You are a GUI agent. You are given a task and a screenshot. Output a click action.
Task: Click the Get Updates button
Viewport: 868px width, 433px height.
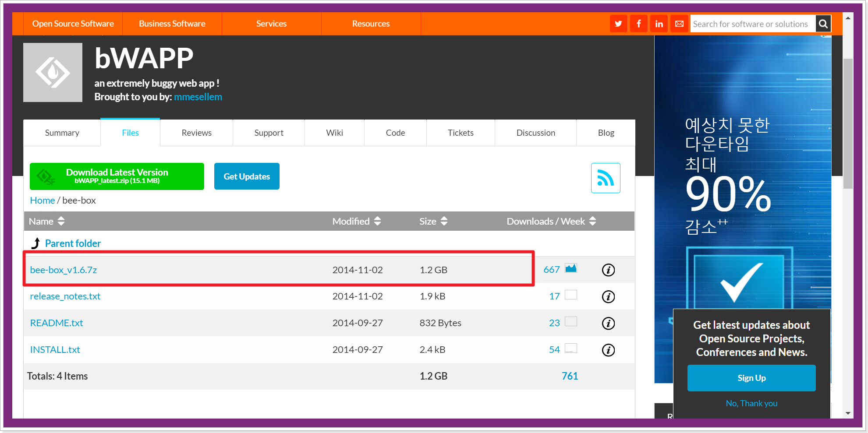click(x=247, y=176)
